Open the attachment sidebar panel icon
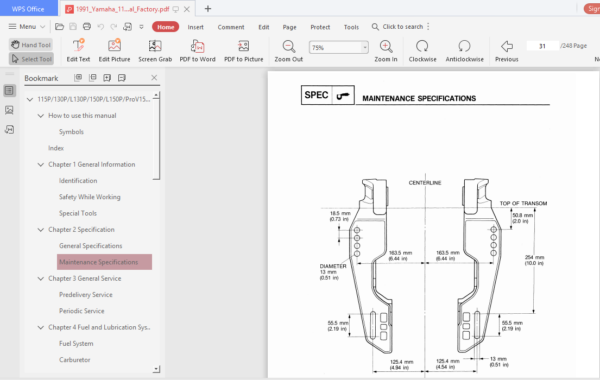The image size is (600, 380). pos(10,130)
